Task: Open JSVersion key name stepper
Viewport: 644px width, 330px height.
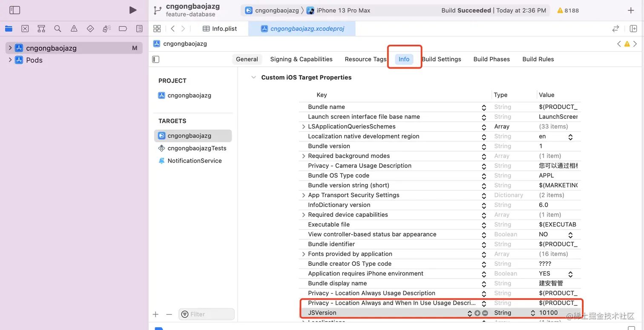Action: coord(470,313)
